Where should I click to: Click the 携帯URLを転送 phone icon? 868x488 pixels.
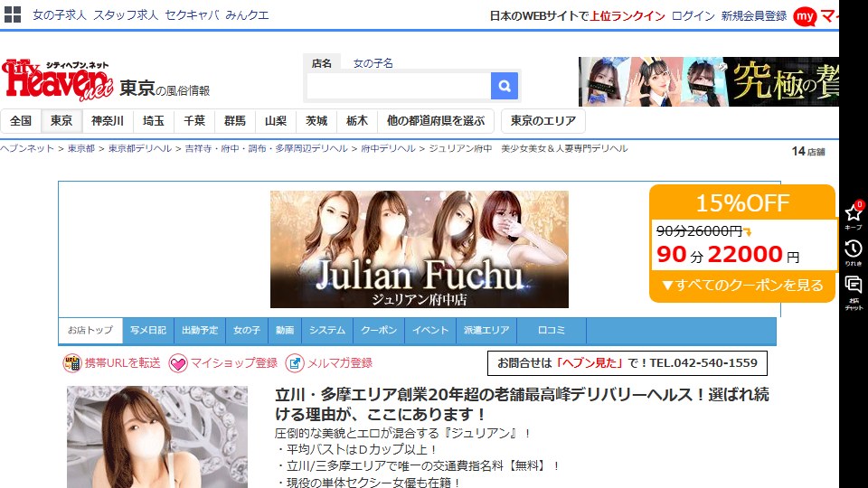click(72, 363)
